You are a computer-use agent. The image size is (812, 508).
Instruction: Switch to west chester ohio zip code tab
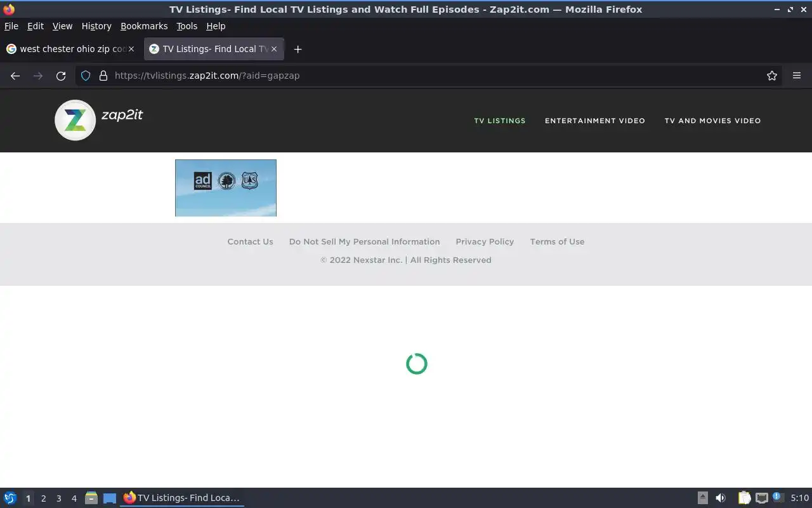pyautogui.click(x=70, y=49)
